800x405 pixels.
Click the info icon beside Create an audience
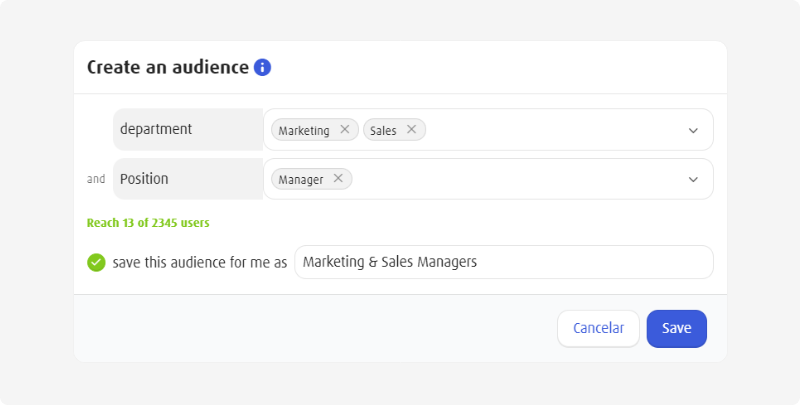click(262, 68)
